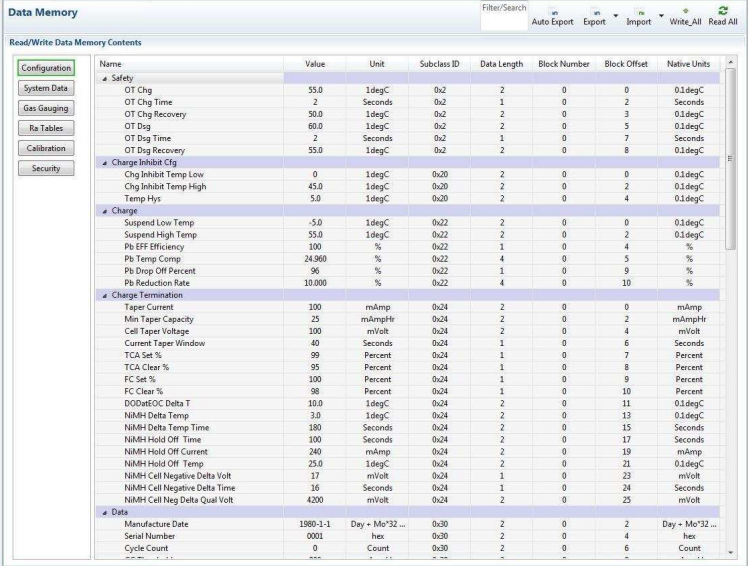This screenshot has height=566, width=748.
Task: Click NiMH Cell Neg Delta Qual Volt value 4200
Action: pyautogui.click(x=315, y=500)
